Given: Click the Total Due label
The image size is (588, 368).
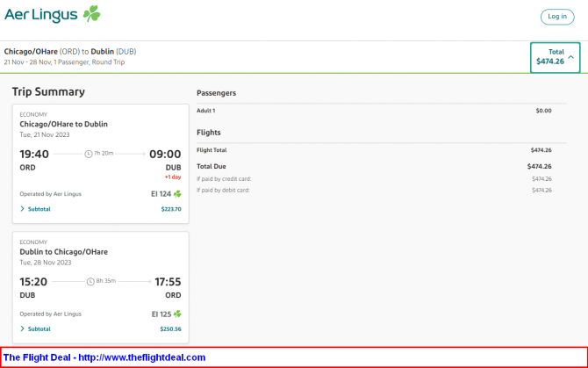Looking at the screenshot, I should click(x=212, y=166).
